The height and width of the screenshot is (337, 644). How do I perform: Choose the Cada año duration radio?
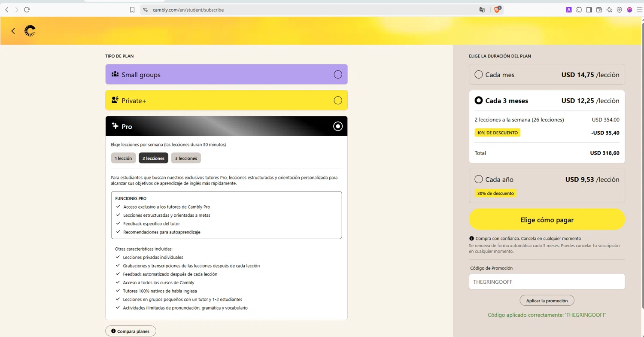479,179
